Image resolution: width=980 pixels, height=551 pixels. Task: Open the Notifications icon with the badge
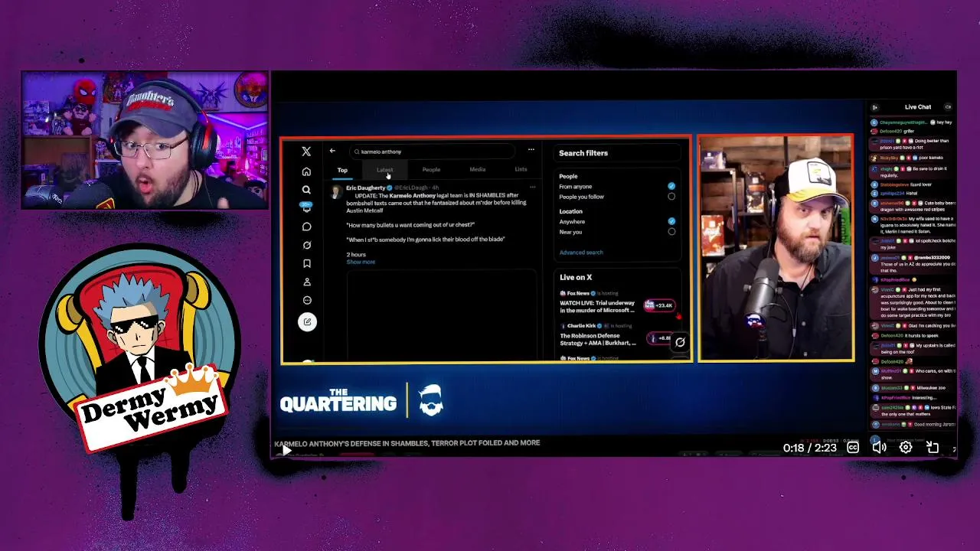[306, 207]
